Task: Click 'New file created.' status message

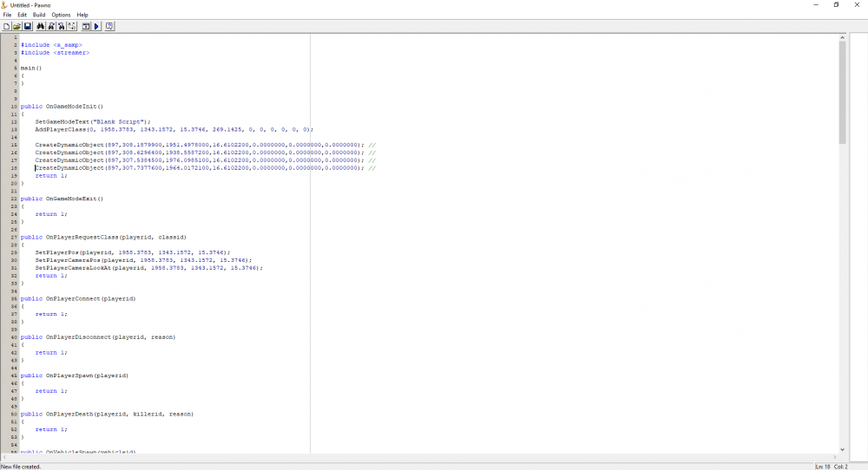Action: pyautogui.click(x=21, y=467)
